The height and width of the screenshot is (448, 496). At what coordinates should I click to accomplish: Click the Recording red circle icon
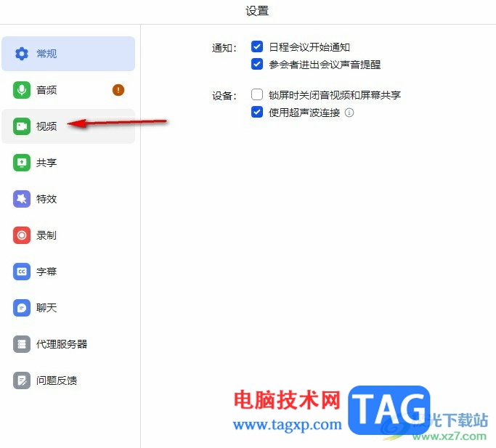(x=22, y=235)
